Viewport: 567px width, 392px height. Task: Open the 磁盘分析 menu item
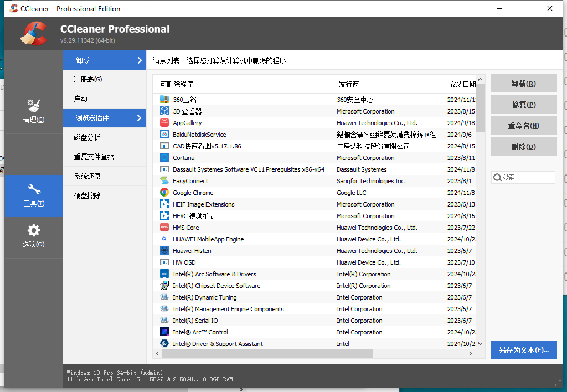coord(105,137)
